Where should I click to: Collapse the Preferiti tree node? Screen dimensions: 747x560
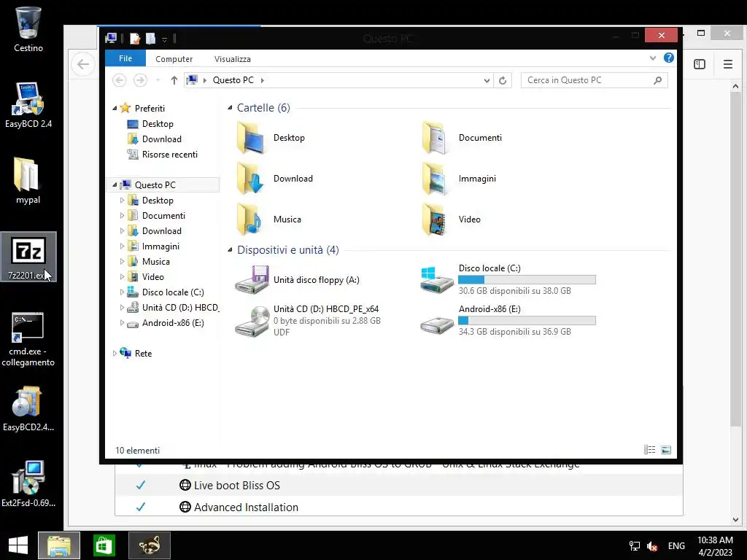115,109
